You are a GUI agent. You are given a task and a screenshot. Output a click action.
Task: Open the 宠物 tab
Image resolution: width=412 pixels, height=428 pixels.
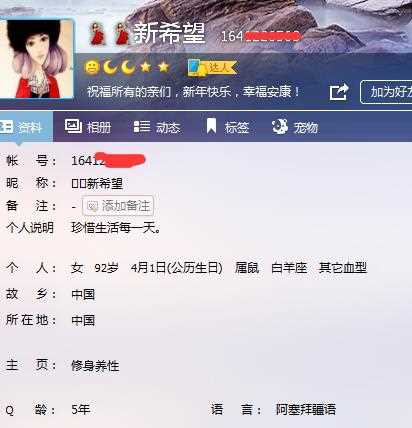pyautogui.click(x=295, y=127)
